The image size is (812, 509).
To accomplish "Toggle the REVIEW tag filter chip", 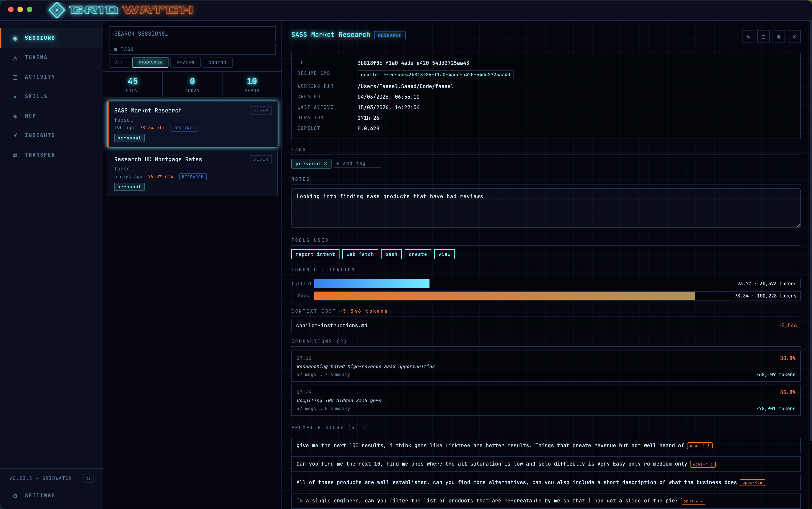I will click(x=185, y=63).
